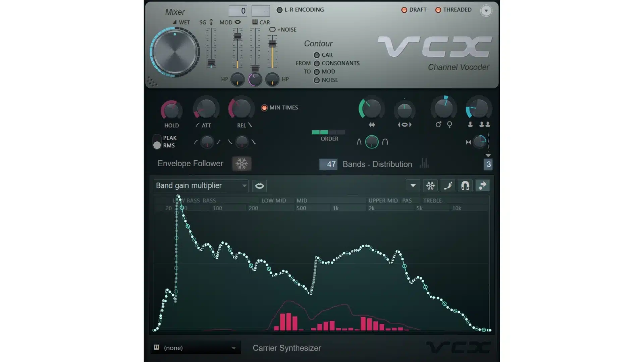
Task: Click the purple knob below the CAR fader
Action: tap(255, 79)
